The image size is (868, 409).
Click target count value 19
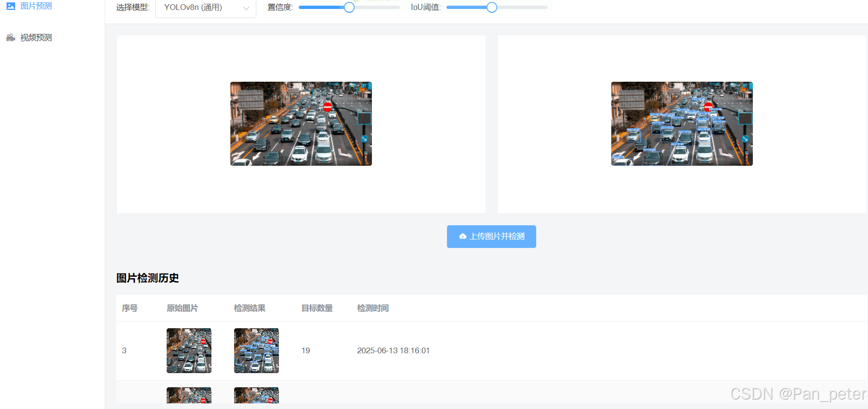pyautogui.click(x=306, y=350)
